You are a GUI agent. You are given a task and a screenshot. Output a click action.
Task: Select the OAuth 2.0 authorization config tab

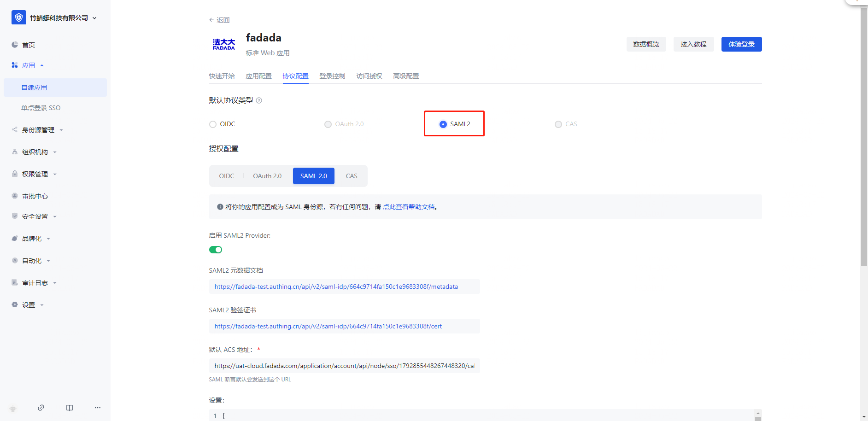click(267, 176)
